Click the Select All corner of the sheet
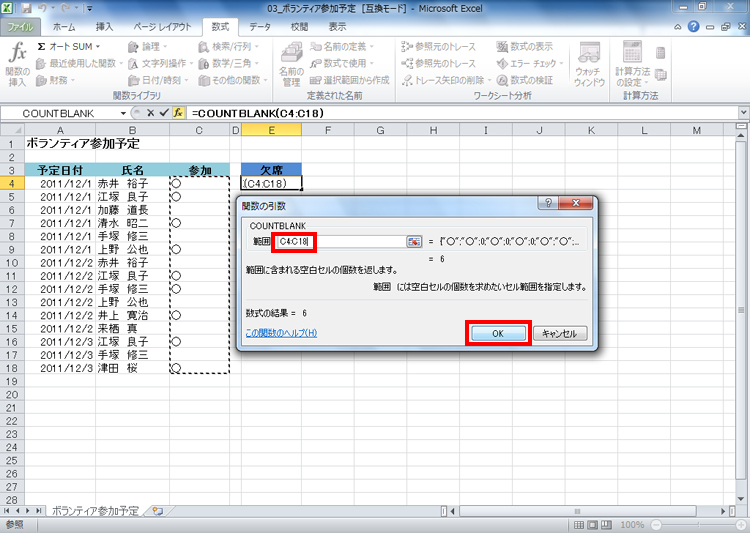 tap(12, 130)
